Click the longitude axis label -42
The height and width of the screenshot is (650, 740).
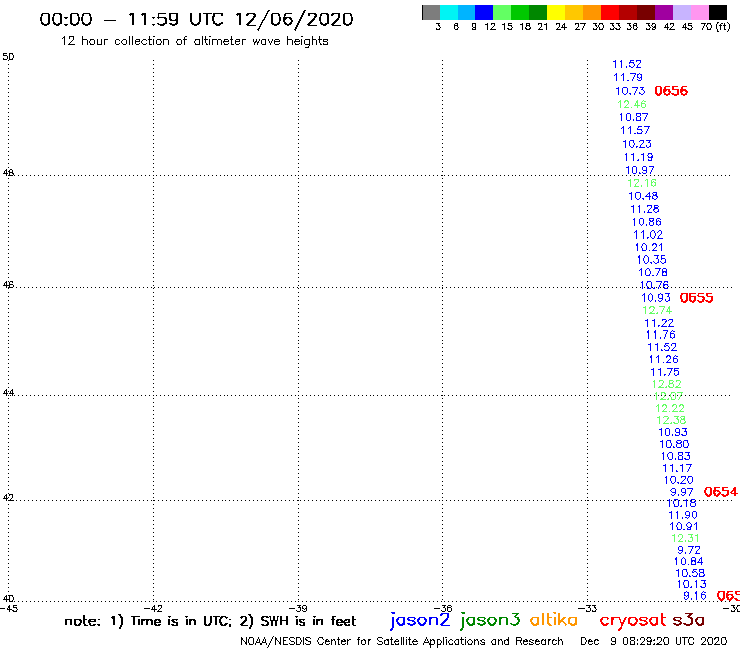coord(153,608)
